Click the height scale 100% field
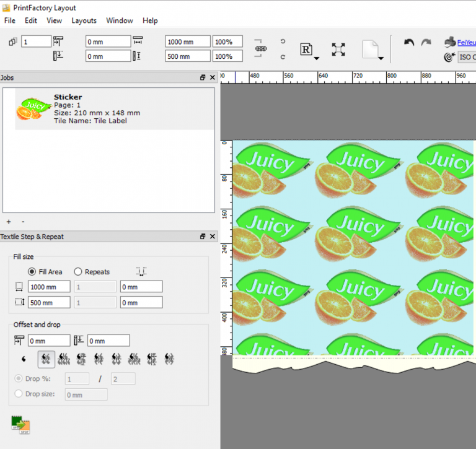Viewport: 476px width, 449px height. (x=227, y=56)
